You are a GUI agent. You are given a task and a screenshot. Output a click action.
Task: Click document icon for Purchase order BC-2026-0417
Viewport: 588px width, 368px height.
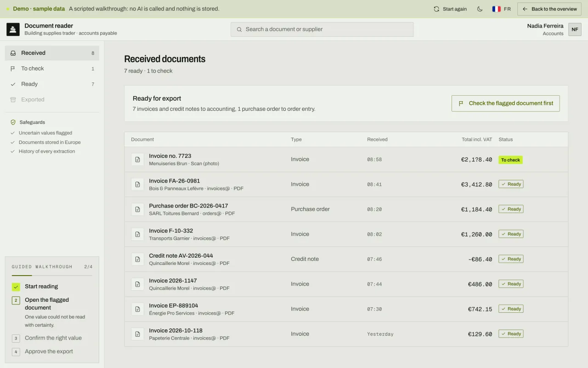[x=137, y=209]
